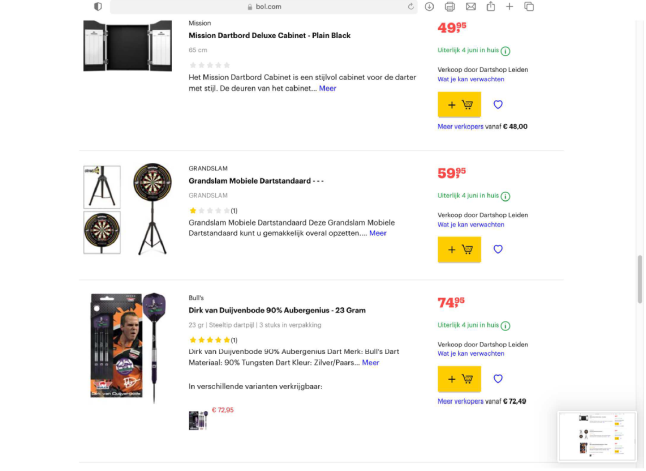Toggle wishlist heart for Grandslam Mobiele Dartstandaard

click(498, 250)
